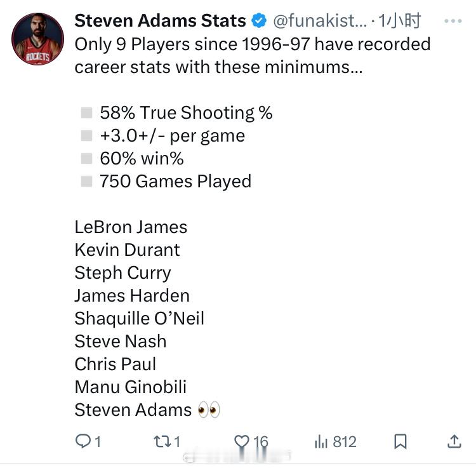Click the blue verified badge
This screenshot has height=468, width=476.
259,21
